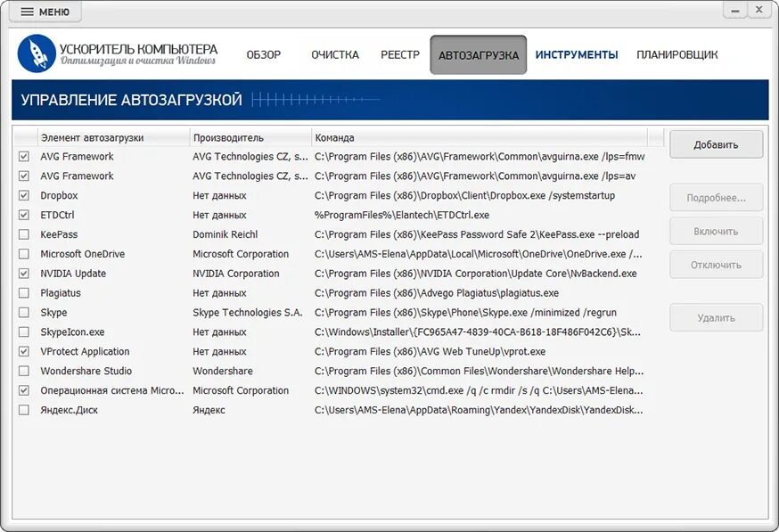Enable the Wondershare Studio checkbox
Screen dimensions: 779x532
tap(24, 371)
